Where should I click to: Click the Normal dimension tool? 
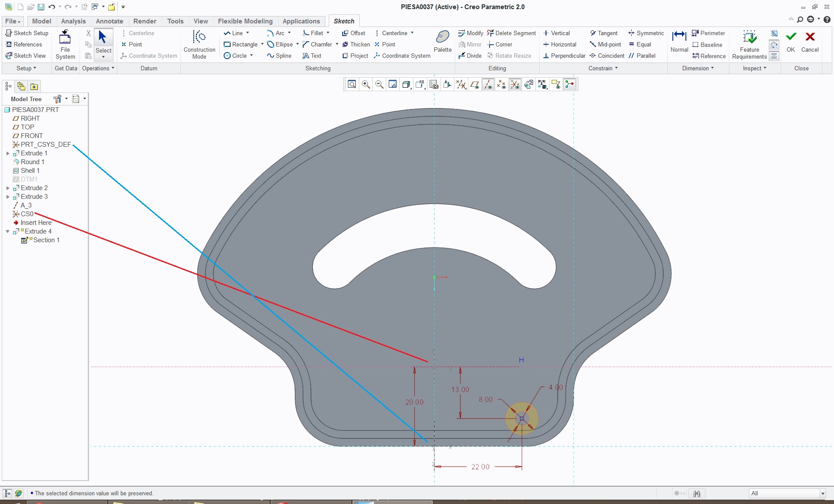[x=679, y=42]
